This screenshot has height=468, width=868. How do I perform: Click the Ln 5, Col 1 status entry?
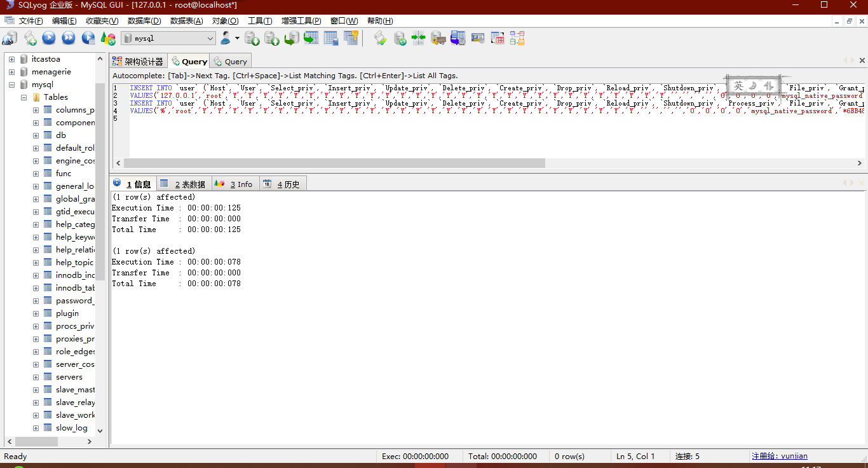(635, 456)
